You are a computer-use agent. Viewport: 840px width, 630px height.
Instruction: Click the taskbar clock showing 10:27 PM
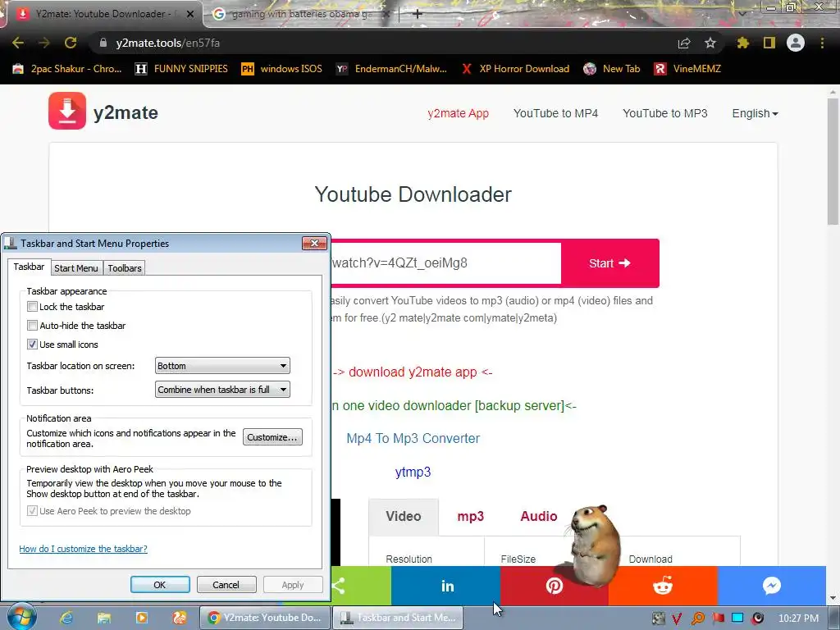(x=798, y=619)
